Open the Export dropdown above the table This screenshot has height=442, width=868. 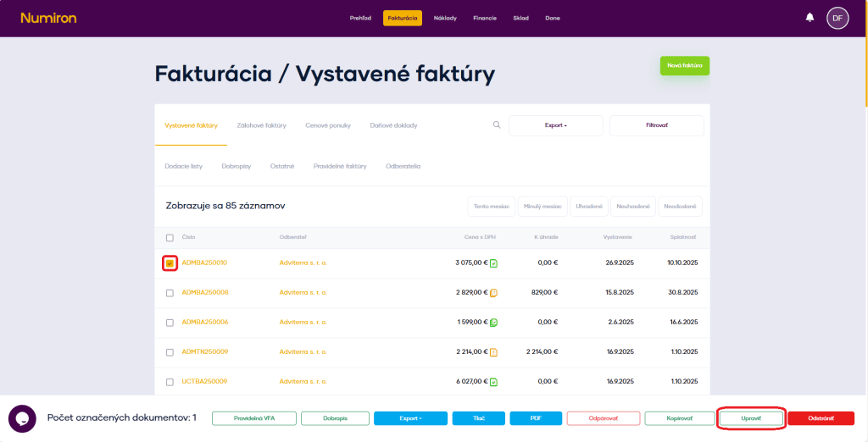pos(556,125)
